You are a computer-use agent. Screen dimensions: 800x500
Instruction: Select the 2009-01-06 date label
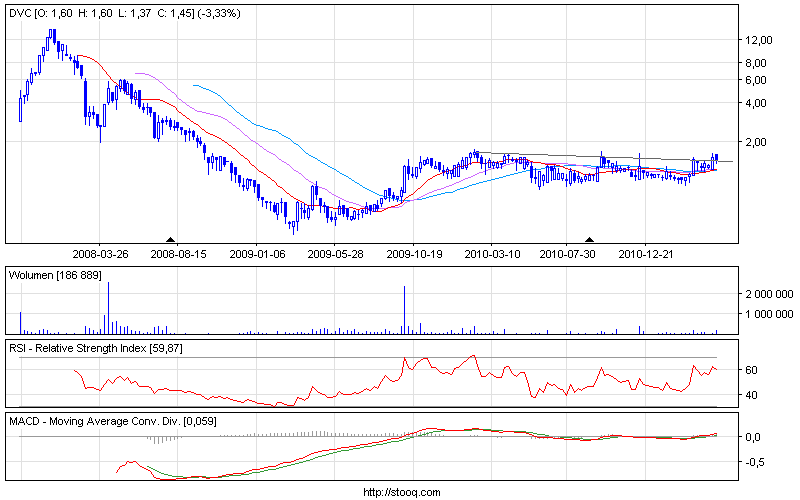(257, 255)
